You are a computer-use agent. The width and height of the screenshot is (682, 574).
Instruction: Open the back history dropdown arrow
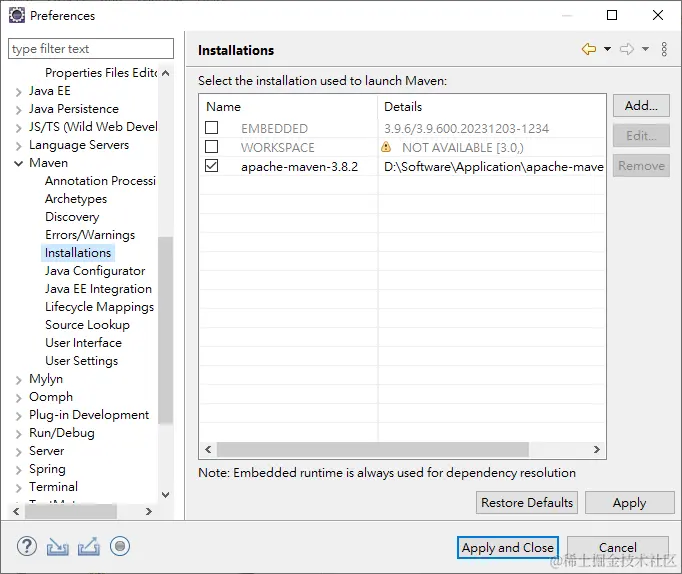tap(608, 49)
